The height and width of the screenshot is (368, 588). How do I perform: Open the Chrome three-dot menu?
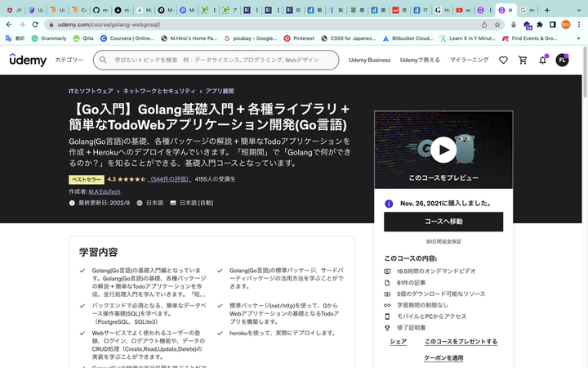[579, 25]
